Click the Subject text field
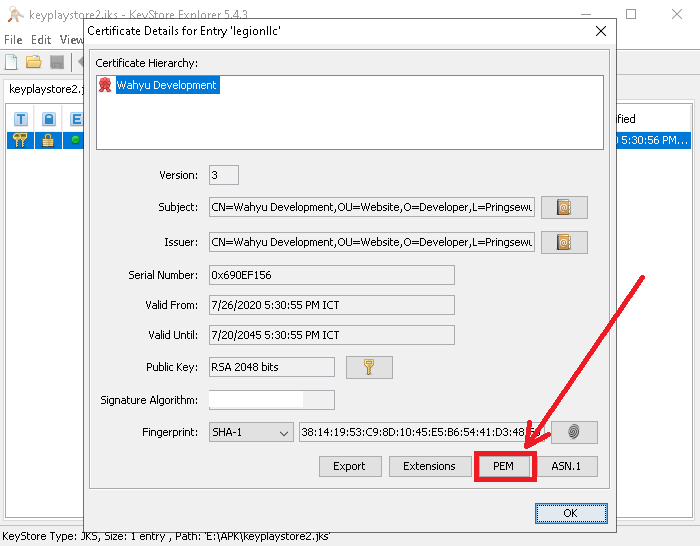Screen dimensions: 700x546 pos(372,208)
